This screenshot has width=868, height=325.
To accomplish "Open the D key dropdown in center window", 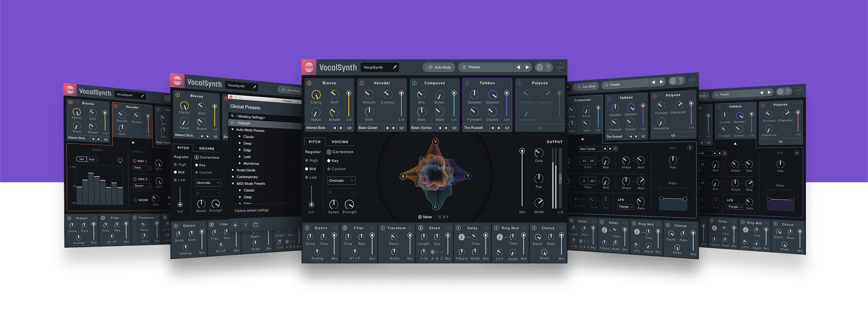I will coord(341,192).
